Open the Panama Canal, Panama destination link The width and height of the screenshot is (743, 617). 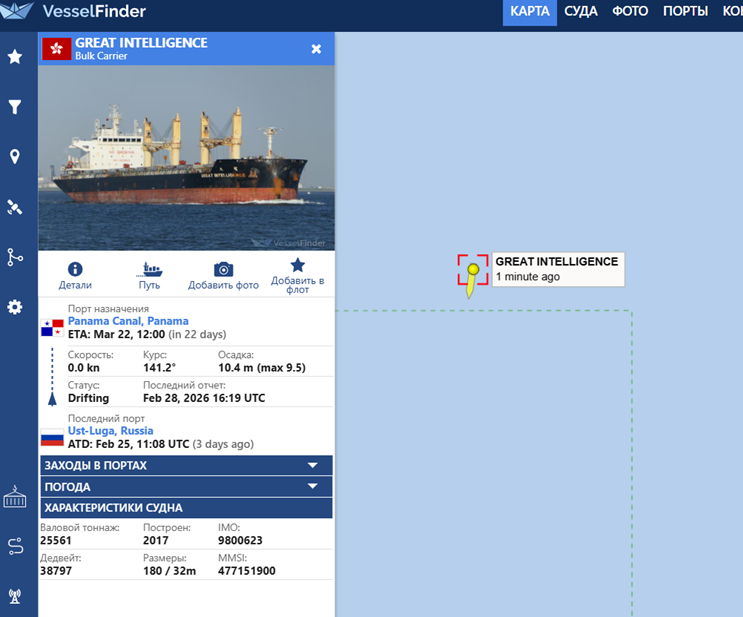tap(128, 321)
